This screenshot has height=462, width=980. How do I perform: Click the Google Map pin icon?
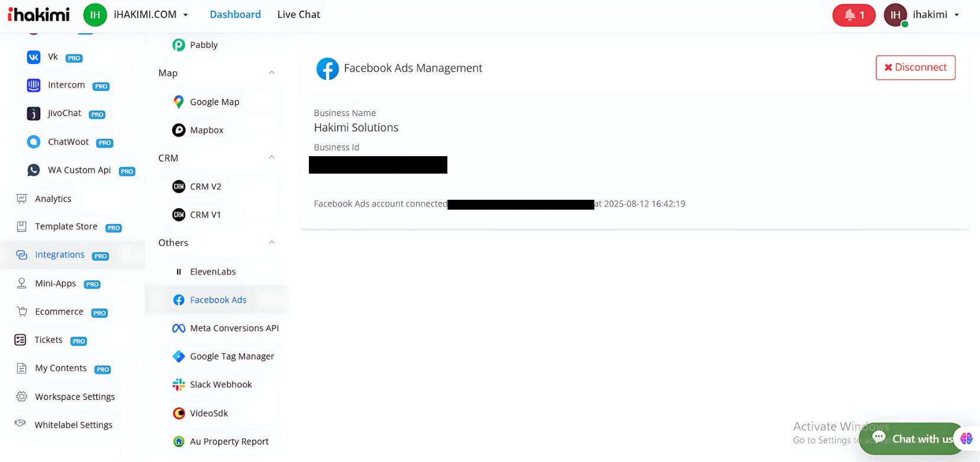(178, 102)
